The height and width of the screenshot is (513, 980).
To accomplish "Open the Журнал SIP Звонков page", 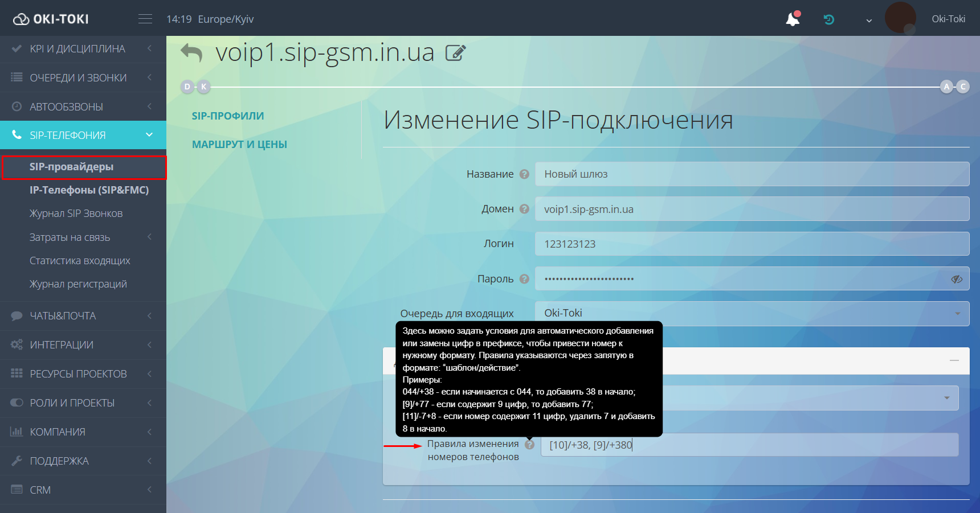I will tap(76, 213).
